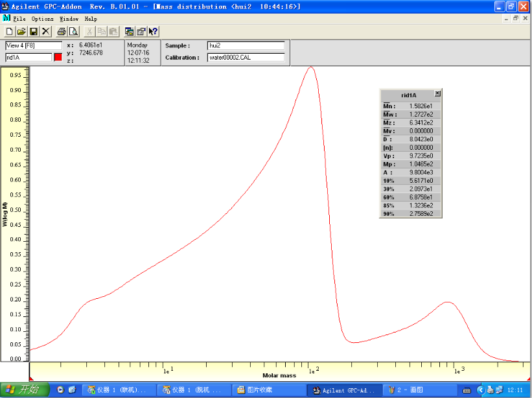Click the Paste clipboard icon
The image size is (532, 398).
pyautogui.click(x=113, y=32)
